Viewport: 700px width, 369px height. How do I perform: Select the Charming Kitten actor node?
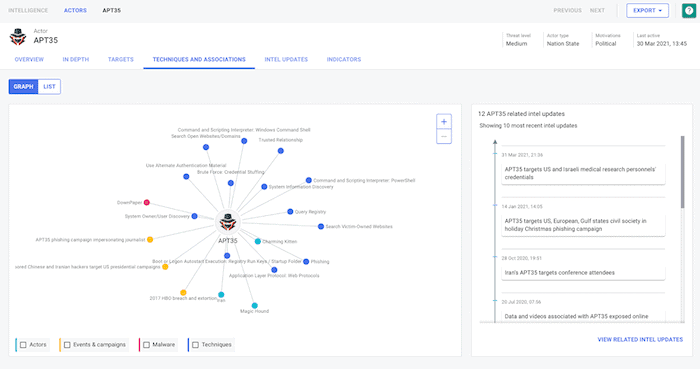[x=258, y=241]
